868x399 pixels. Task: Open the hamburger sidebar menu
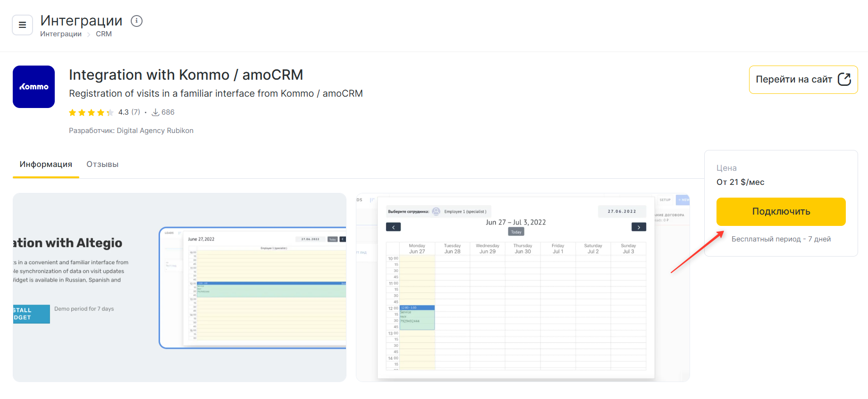point(22,25)
